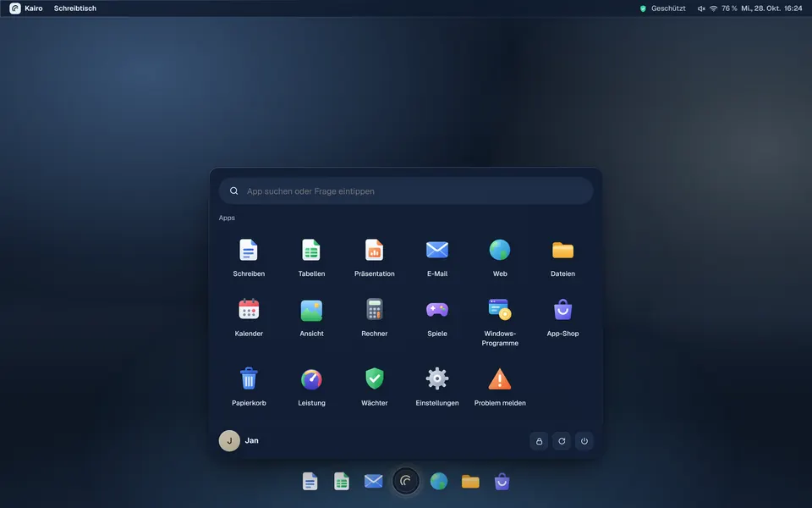812x508 pixels.
Task: Open Schreiben from the launcher apps grid
Action: [x=249, y=257]
